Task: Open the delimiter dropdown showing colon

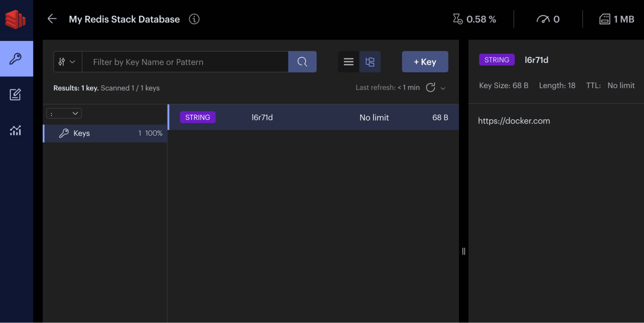Action: 64,113
